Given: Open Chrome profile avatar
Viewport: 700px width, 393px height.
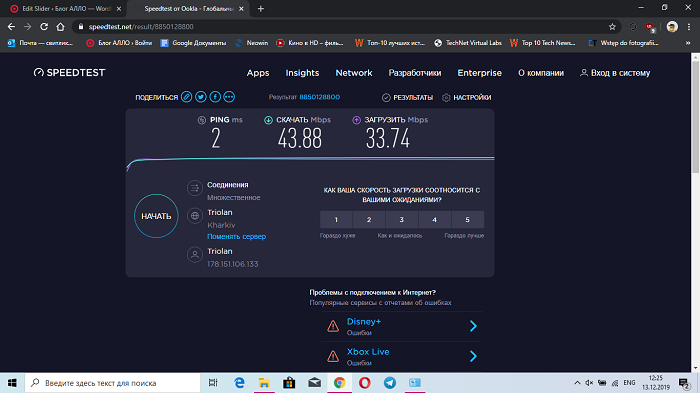Looking at the screenshot, I should tap(672, 27).
